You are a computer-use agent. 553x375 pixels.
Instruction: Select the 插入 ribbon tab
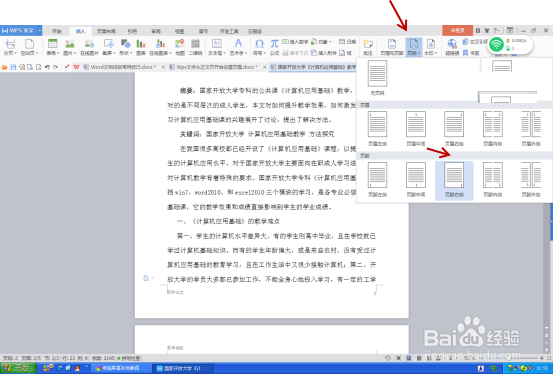click(80, 31)
